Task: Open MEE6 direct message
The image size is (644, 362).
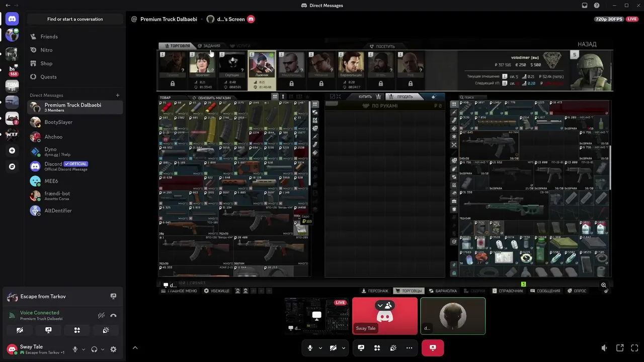Action: tap(75, 181)
